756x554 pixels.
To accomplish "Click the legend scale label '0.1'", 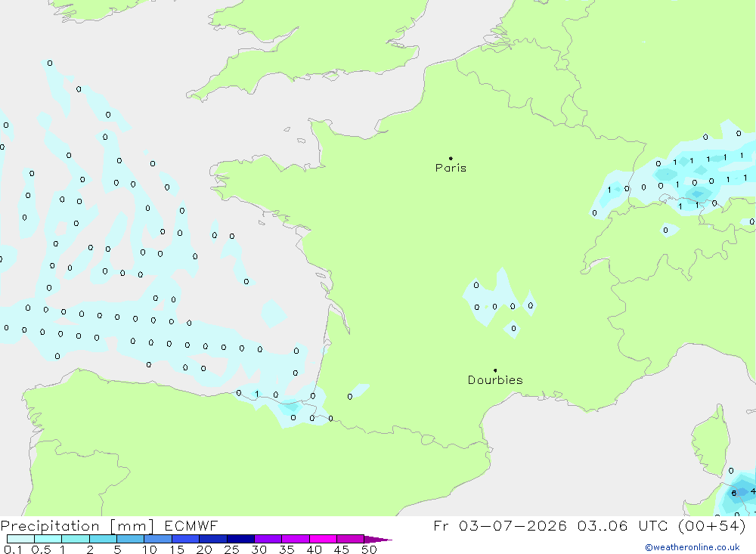I will 13,549.
